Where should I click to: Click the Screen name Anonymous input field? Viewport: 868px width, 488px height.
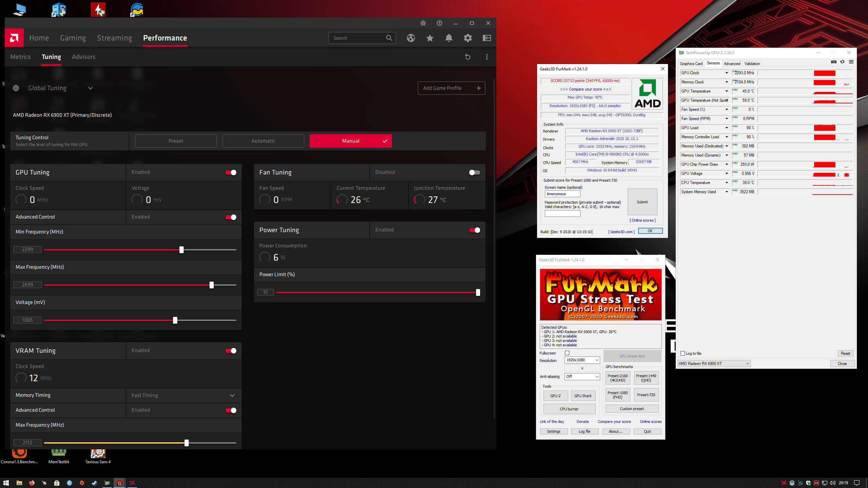coord(563,194)
